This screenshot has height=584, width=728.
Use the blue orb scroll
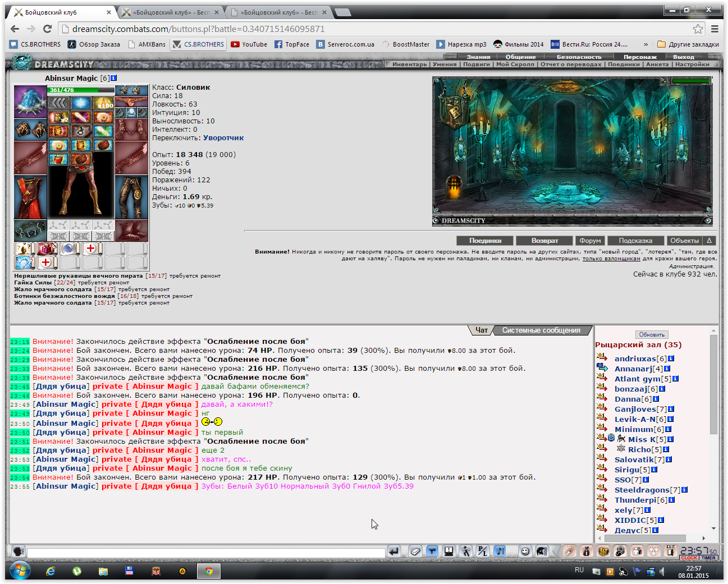pos(70,249)
